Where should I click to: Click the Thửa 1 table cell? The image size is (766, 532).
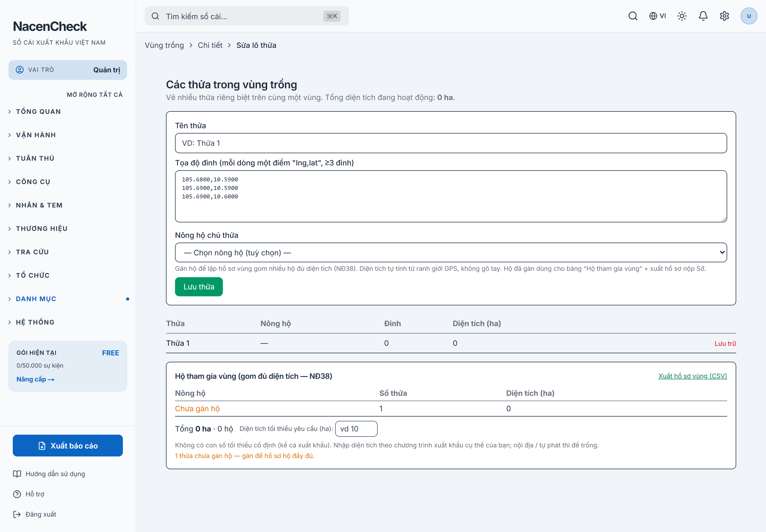178,343
